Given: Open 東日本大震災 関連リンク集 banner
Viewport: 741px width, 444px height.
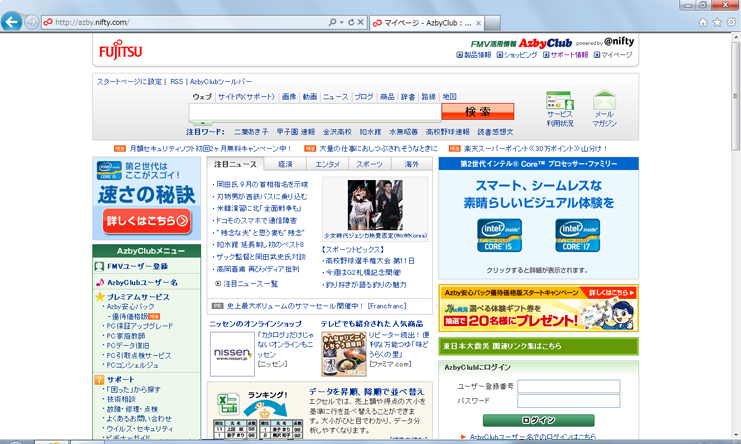Looking at the screenshot, I should [538, 346].
